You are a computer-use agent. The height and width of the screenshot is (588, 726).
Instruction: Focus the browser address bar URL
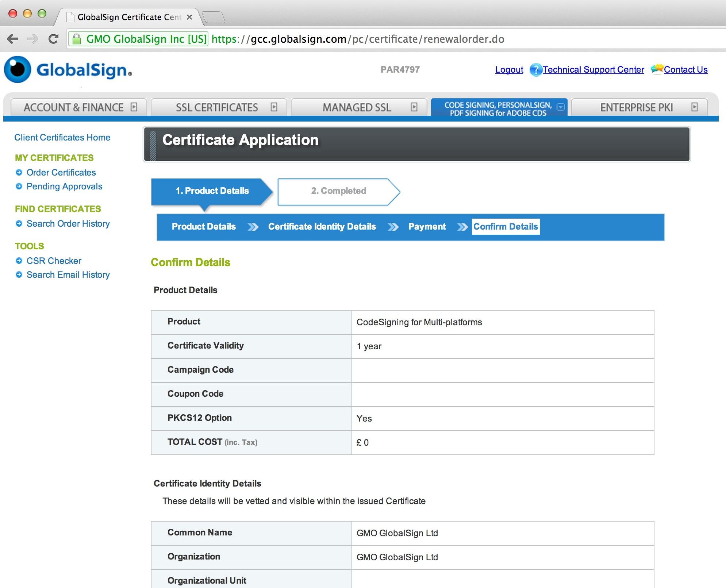(358, 39)
